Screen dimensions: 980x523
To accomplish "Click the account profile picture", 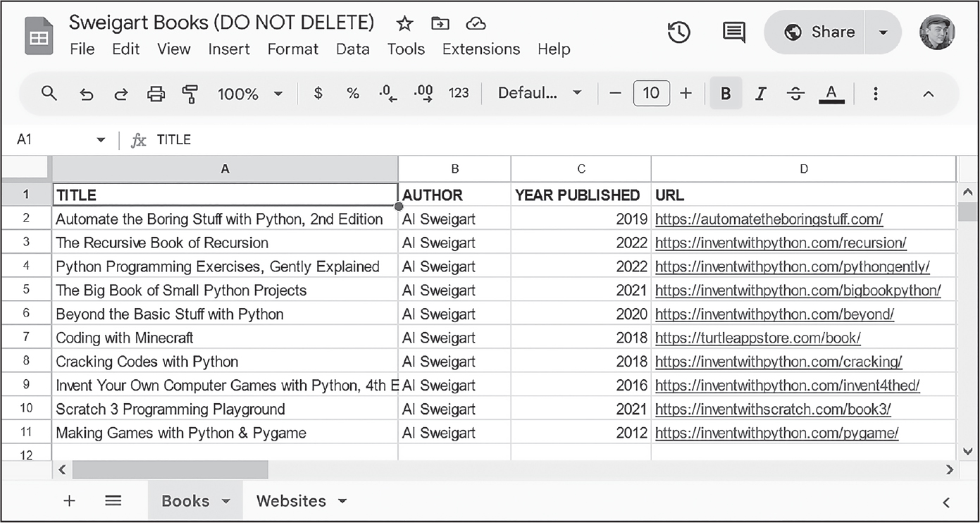I will 937,32.
